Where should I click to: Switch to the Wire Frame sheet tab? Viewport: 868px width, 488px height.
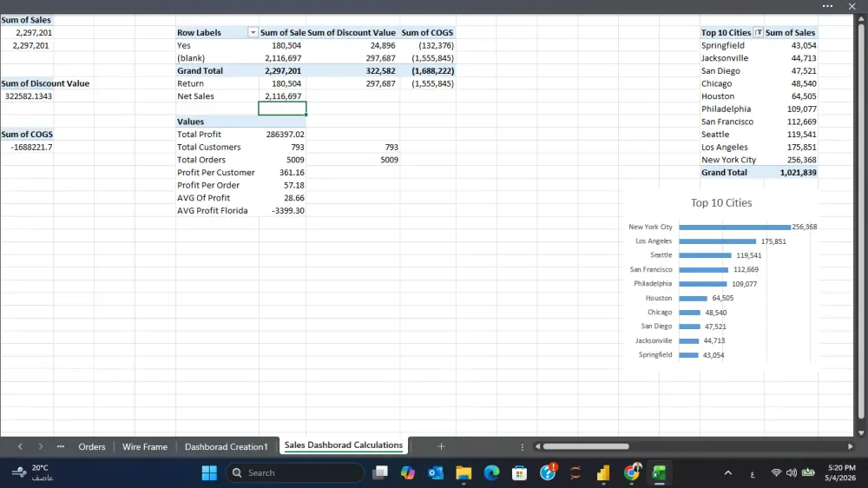point(144,446)
